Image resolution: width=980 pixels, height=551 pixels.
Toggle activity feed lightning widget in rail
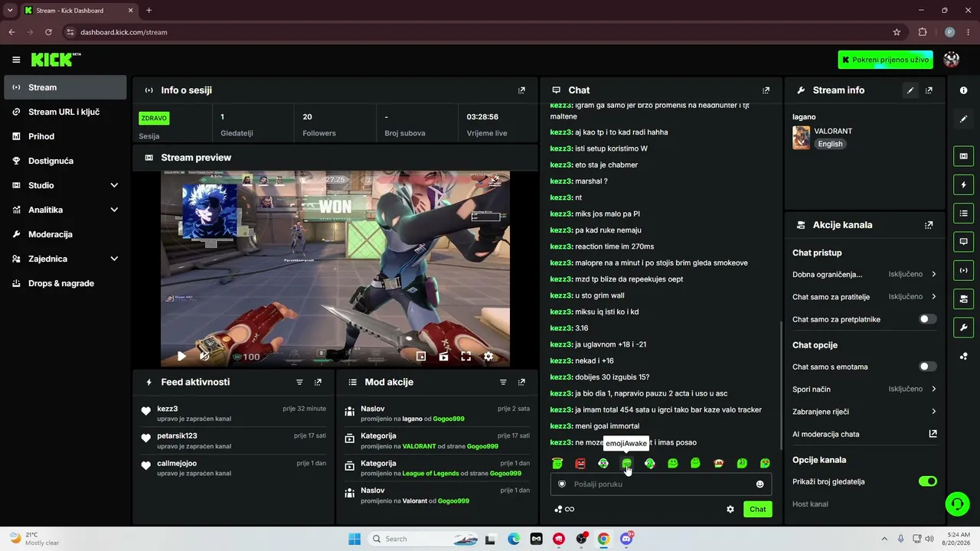coord(963,184)
